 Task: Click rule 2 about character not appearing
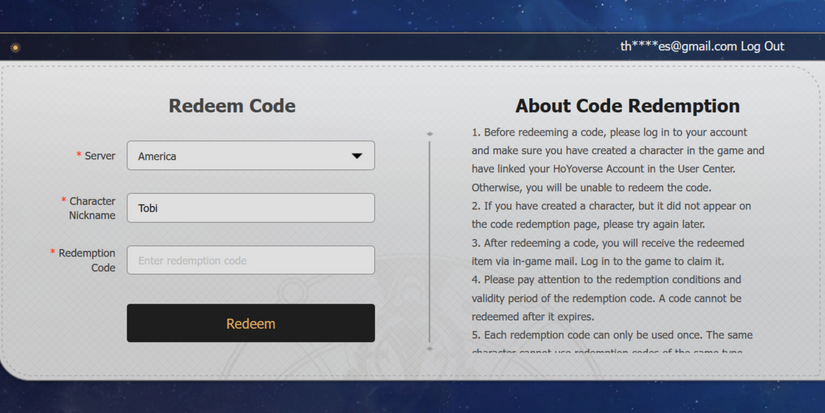[x=611, y=215]
